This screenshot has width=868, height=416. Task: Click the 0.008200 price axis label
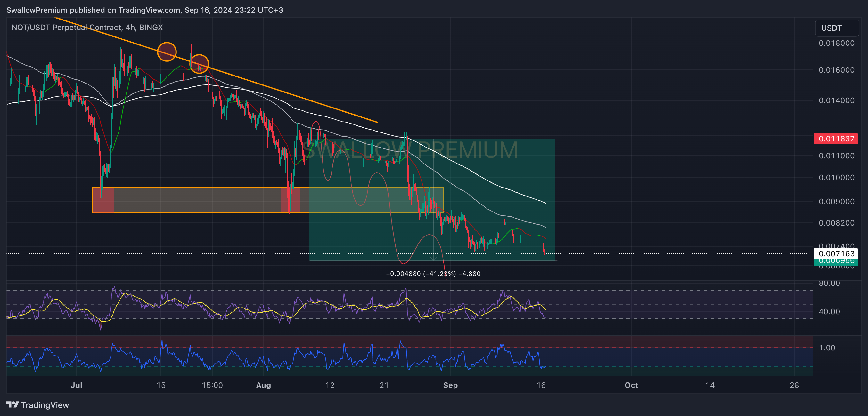(x=836, y=223)
